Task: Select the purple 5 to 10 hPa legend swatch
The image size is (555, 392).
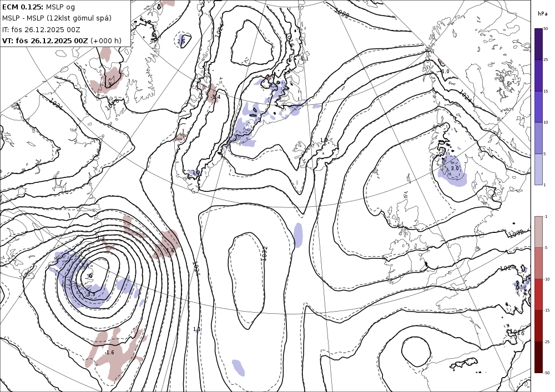Action: tap(538, 138)
